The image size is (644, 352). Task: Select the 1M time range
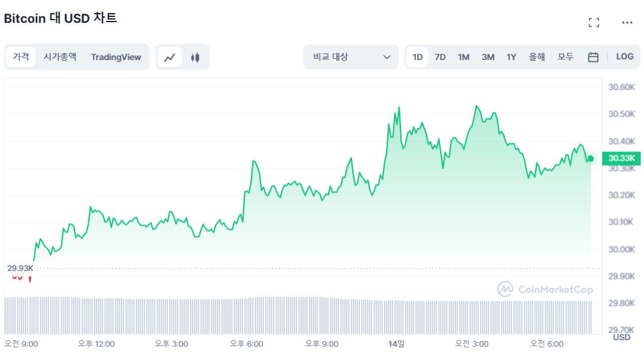(463, 57)
